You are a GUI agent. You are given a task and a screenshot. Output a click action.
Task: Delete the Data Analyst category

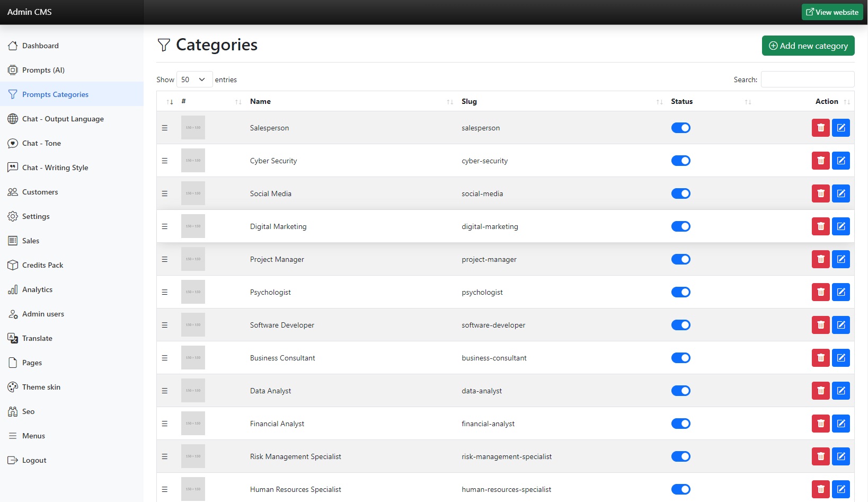click(820, 391)
